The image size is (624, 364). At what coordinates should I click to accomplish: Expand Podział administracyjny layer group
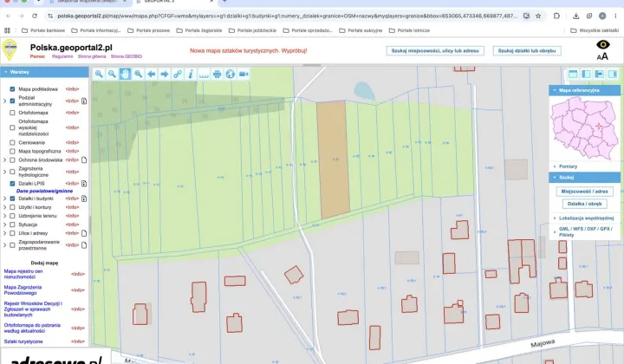click(x=5, y=101)
